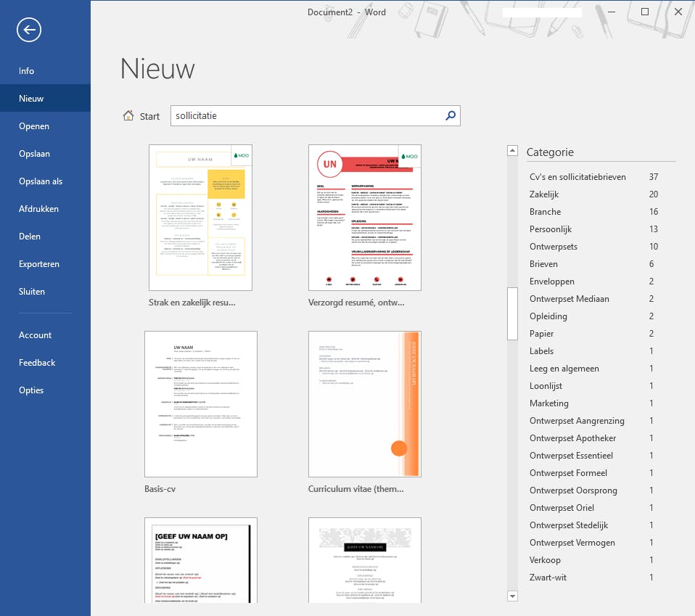Select Marketing category
Screen dimensions: 695x616
(594, 403)
